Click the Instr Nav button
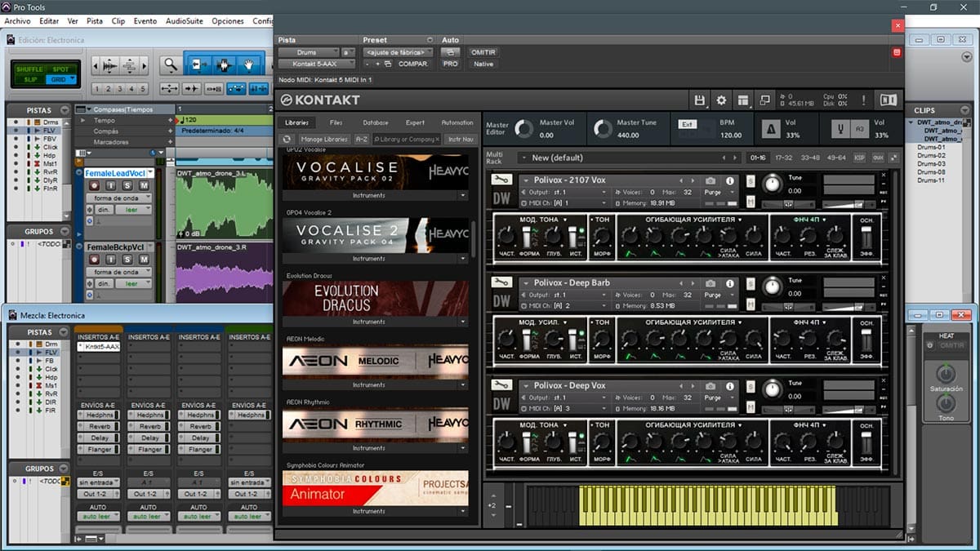Viewport: 980px width, 551px height. pos(460,140)
